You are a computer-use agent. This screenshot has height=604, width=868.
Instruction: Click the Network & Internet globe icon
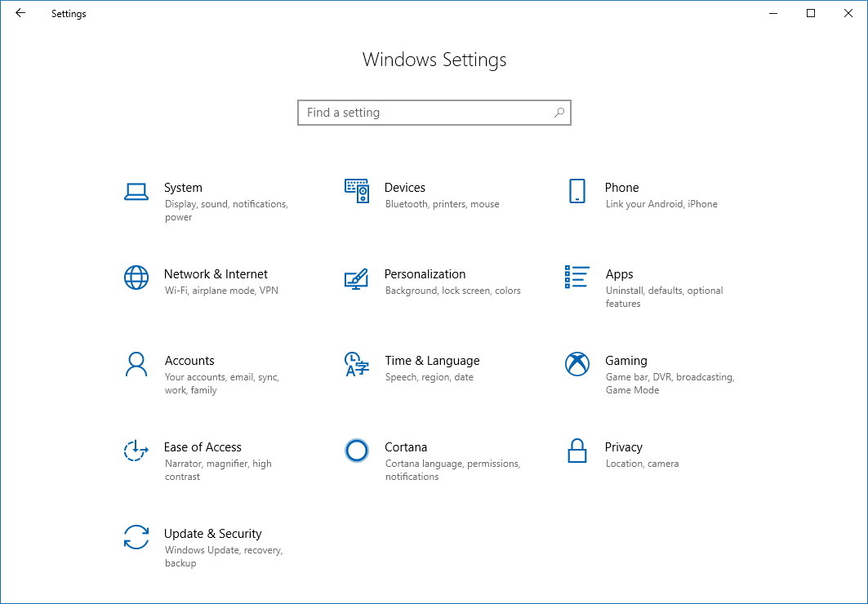coord(136,278)
